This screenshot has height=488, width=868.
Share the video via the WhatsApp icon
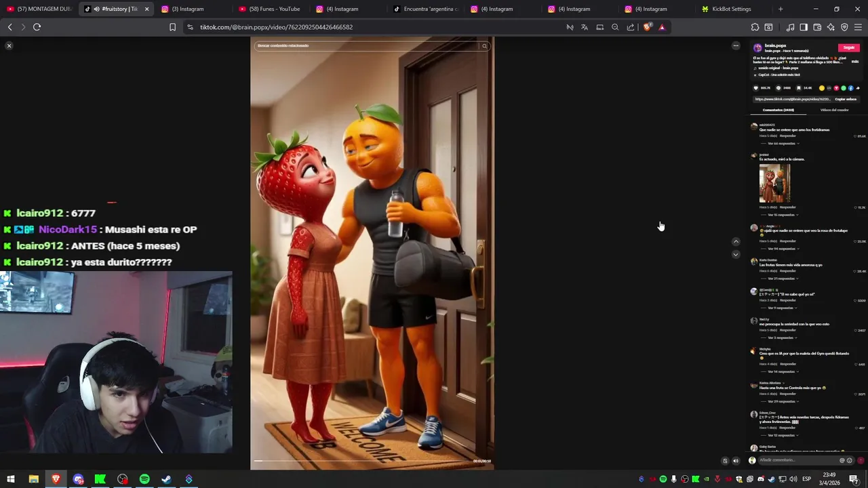coord(844,88)
